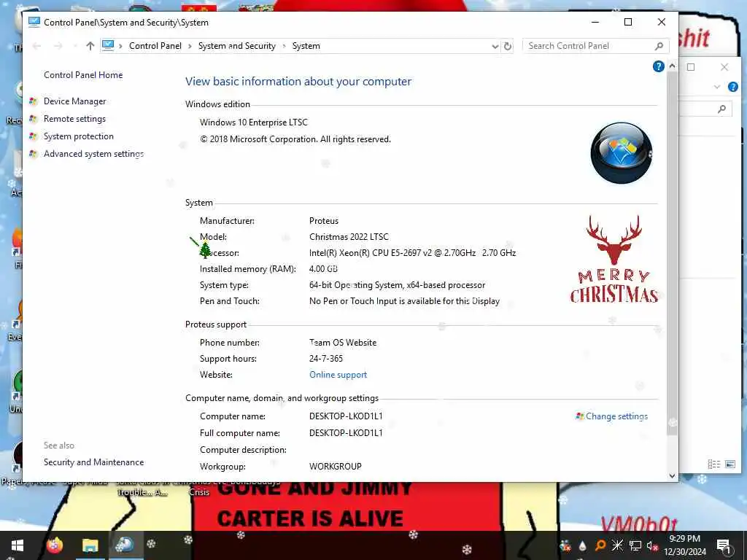Viewport: 747px width, 560px height.
Task: Click the vertical scrollbar thumb
Action: [x=672, y=252]
